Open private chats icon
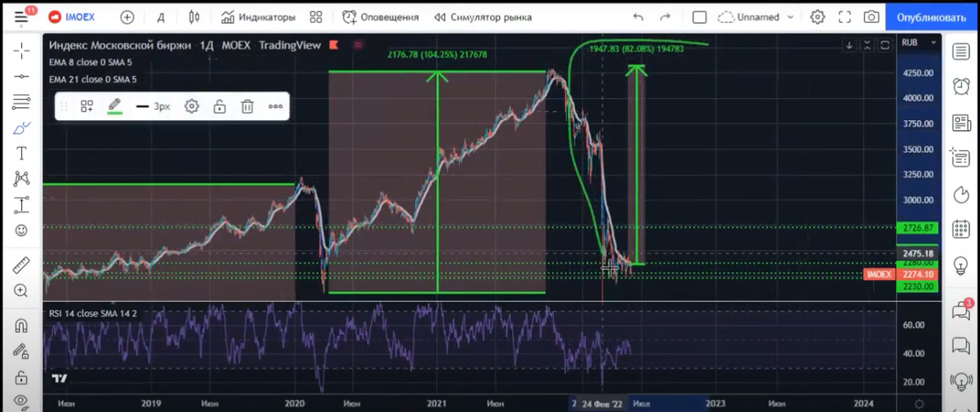The width and height of the screenshot is (980, 412). (x=961, y=345)
